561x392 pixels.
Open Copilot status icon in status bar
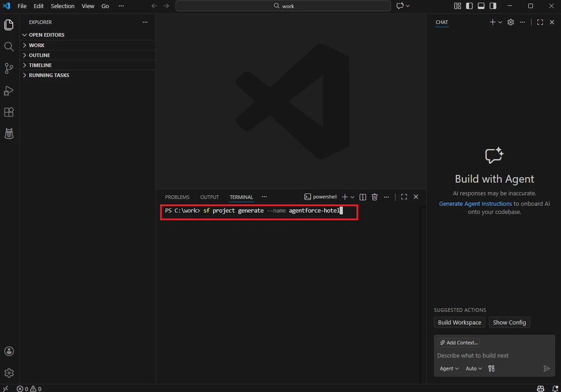click(x=541, y=388)
